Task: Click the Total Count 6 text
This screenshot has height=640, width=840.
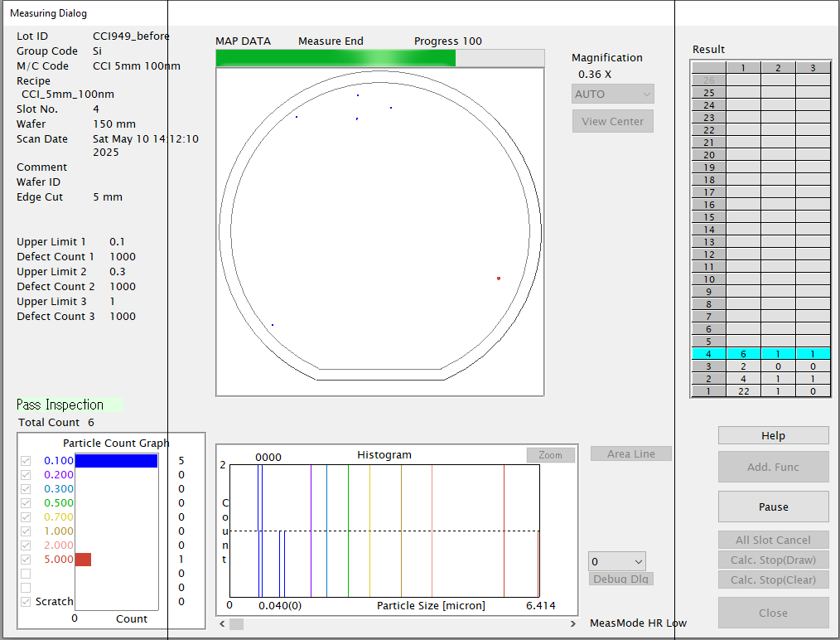Action: [56, 422]
